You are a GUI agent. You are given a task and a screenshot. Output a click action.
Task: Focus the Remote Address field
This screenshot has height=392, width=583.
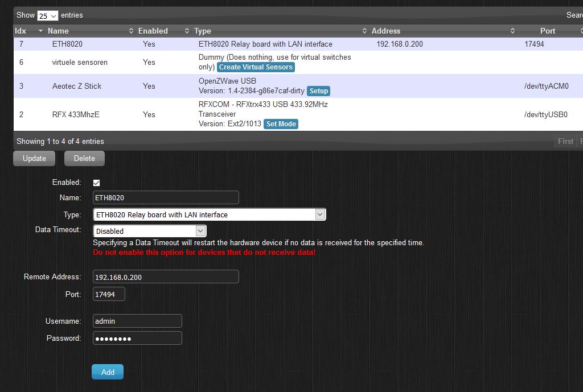(166, 277)
